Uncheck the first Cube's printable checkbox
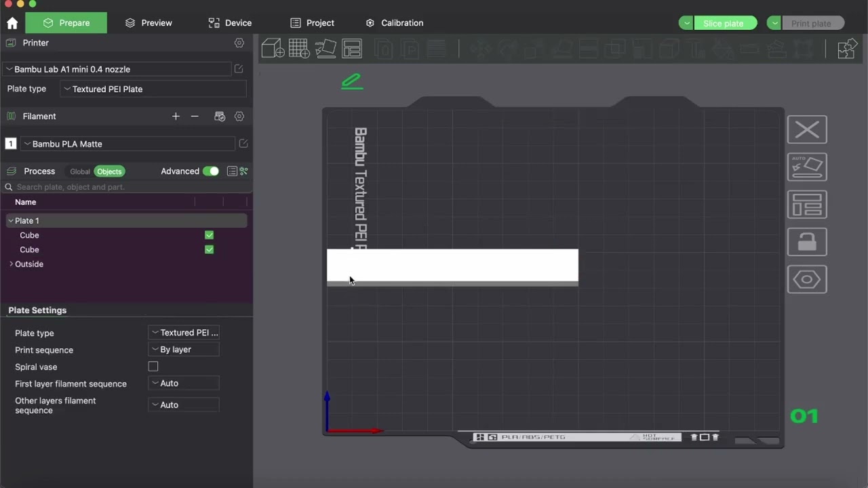 click(209, 235)
